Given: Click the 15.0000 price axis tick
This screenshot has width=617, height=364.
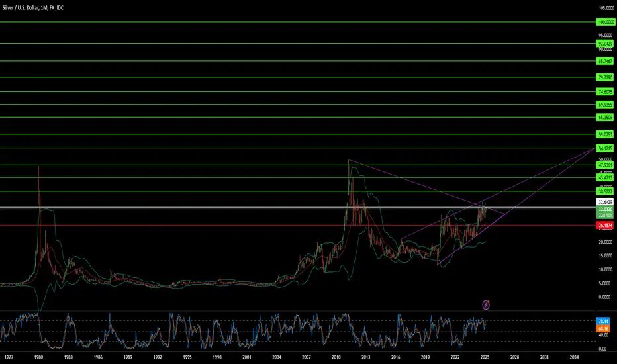Looking at the screenshot, I should [x=605, y=255].
